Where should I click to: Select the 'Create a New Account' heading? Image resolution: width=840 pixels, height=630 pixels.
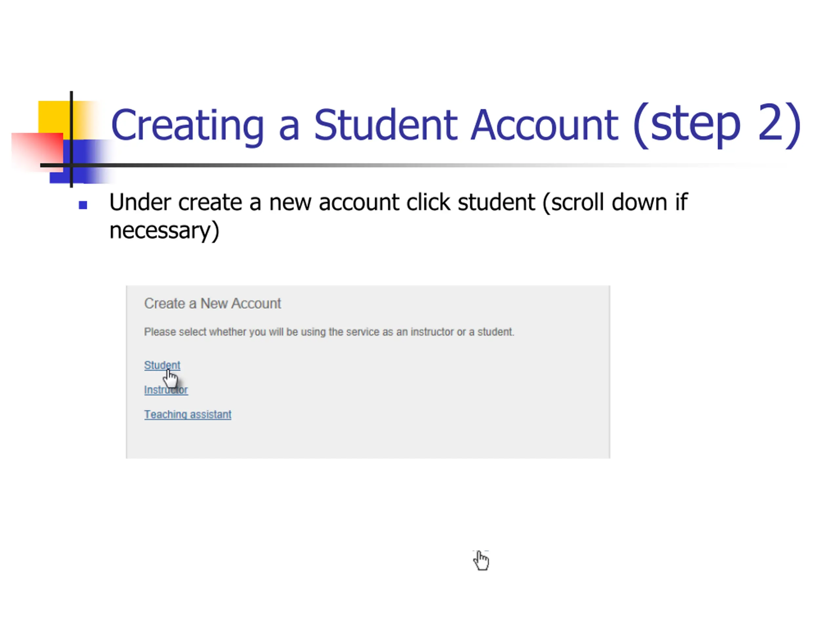tap(212, 304)
